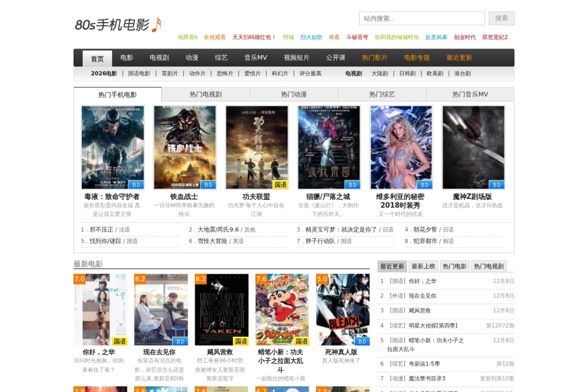Select the 热门手机电影 tab
The width and height of the screenshot is (588, 392).
(x=118, y=95)
